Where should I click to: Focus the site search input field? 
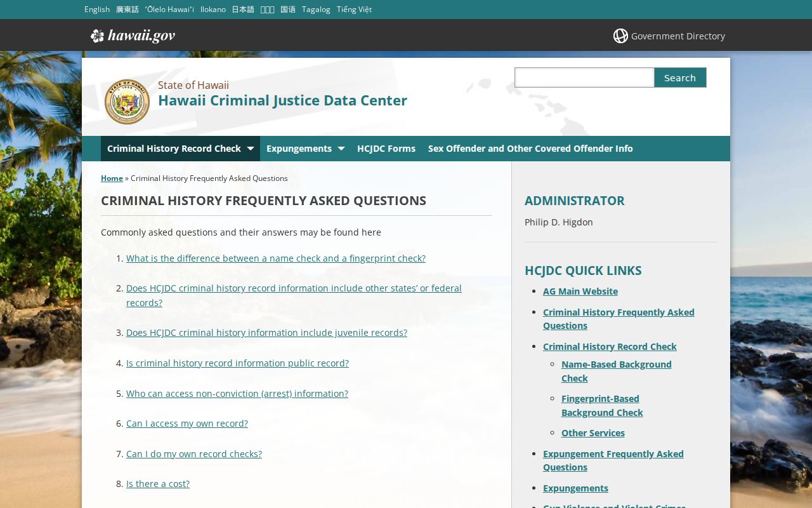tap(584, 77)
